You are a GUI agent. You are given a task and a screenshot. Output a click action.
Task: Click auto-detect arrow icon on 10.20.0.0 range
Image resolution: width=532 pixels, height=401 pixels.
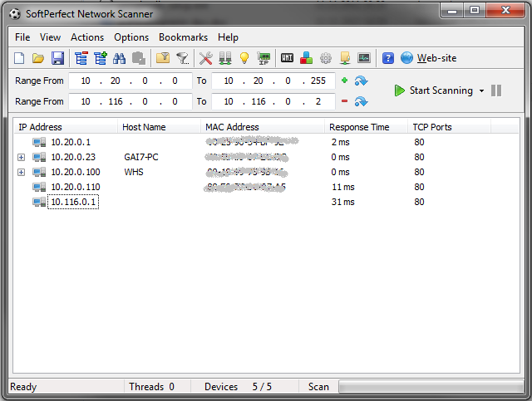361,81
